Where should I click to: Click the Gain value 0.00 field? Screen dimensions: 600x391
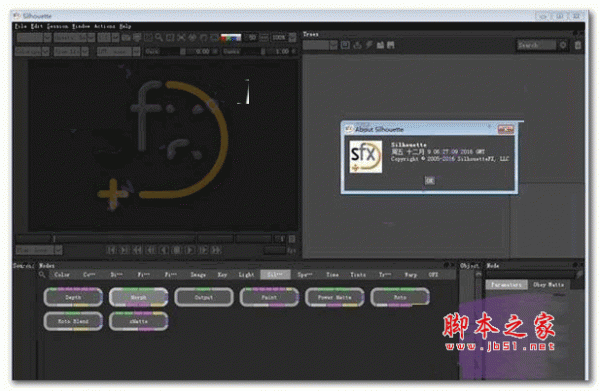pyautogui.click(x=203, y=51)
